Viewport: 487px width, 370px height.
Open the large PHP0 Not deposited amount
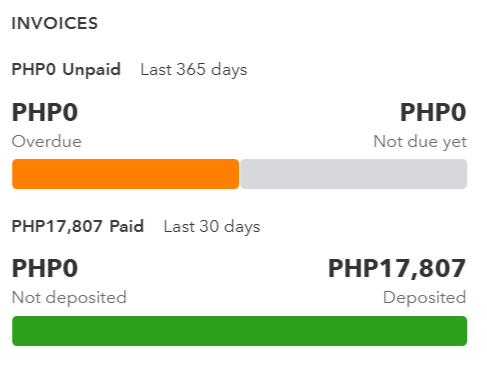click(45, 268)
